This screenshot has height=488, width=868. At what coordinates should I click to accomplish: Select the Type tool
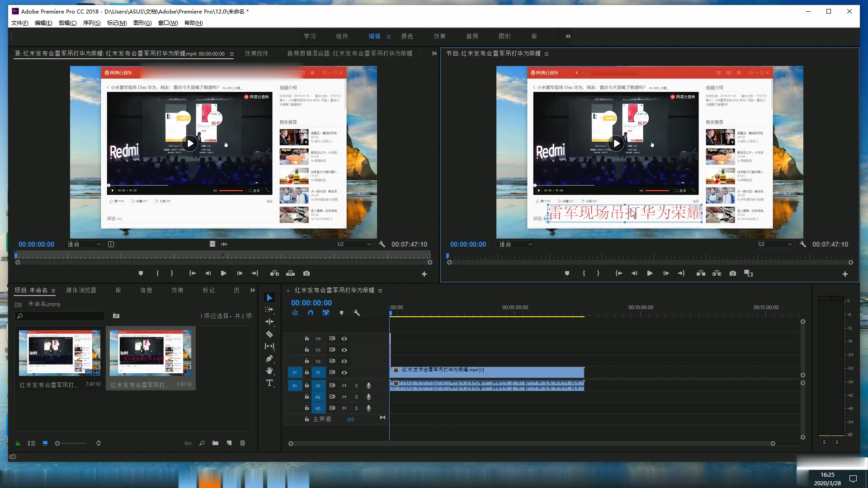pyautogui.click(x=269, y=383)
